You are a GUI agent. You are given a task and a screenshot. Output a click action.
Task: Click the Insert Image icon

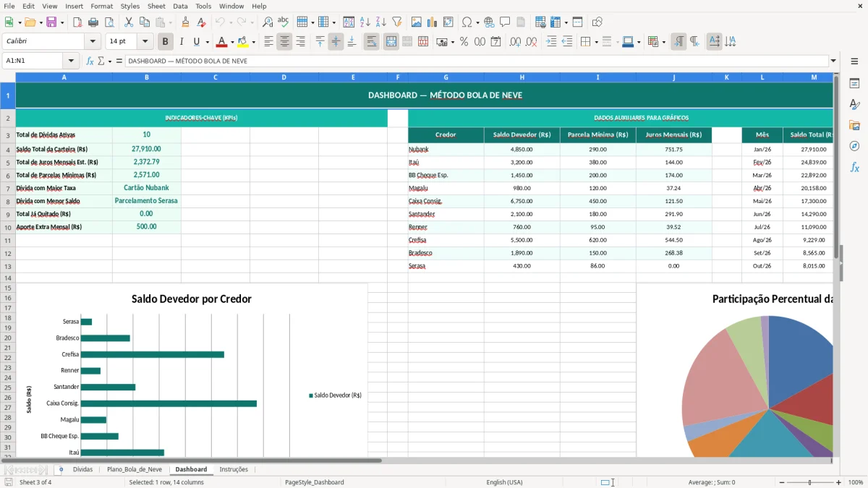coord(417,22)
